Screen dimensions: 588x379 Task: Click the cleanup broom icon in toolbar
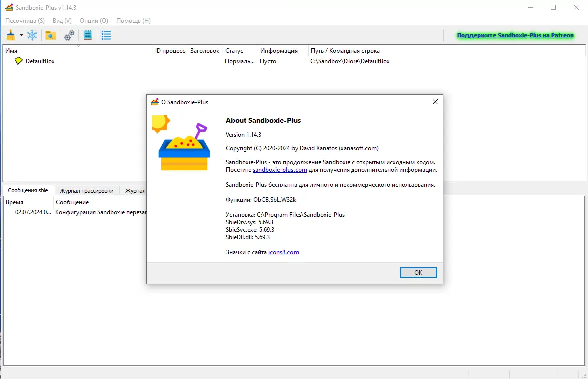tap(11, 35)
